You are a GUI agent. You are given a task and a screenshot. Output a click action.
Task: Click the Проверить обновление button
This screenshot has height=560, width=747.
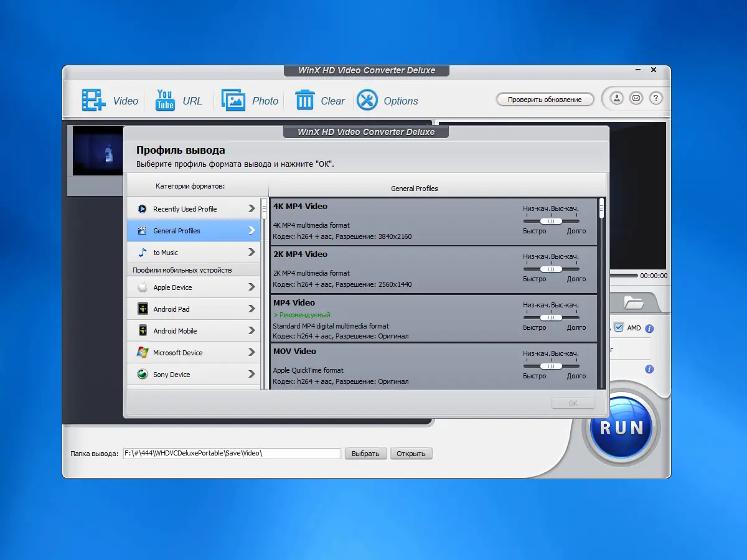coord(545,100)
